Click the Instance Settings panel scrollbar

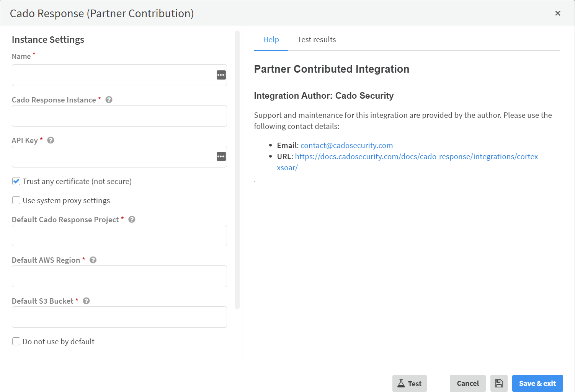coord(237,170)
